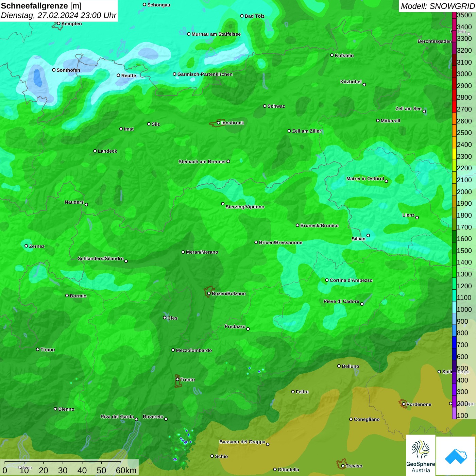
Task: Select the Pieve di Cadore label
Action: point(341,301)
